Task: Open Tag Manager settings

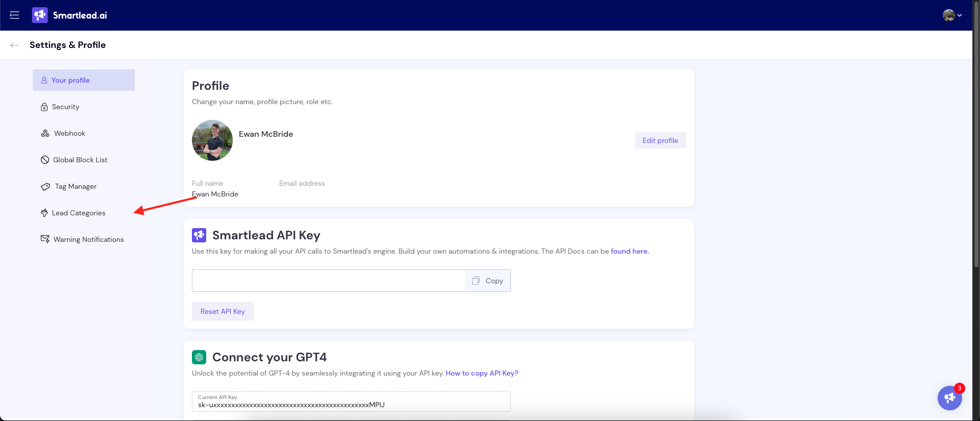Action: 76,186
